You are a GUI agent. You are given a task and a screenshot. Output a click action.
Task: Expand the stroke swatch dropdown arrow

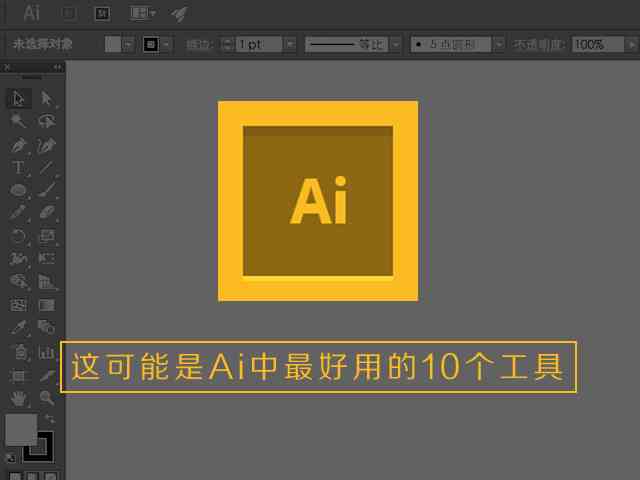pyautogui.click(x=167, y=44)
